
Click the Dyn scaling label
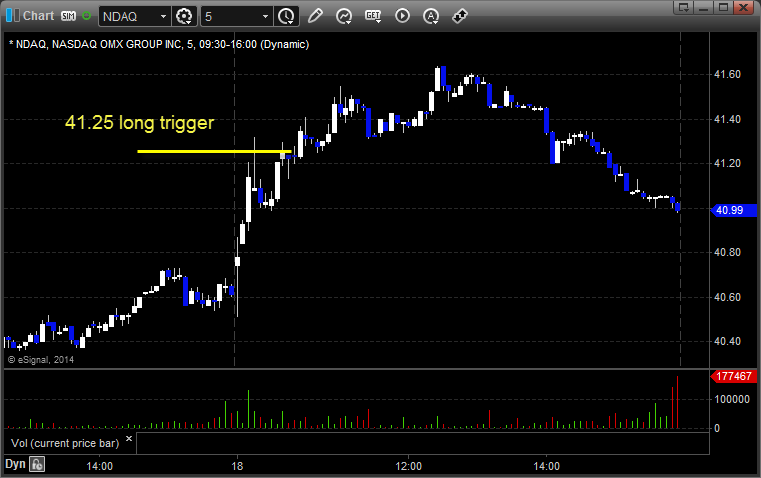(15, 464)
